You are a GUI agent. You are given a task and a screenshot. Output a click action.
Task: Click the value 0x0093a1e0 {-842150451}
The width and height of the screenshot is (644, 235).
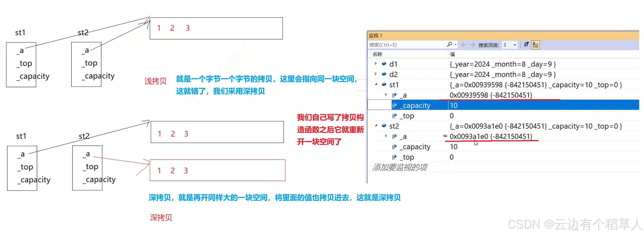pos(491,137)
